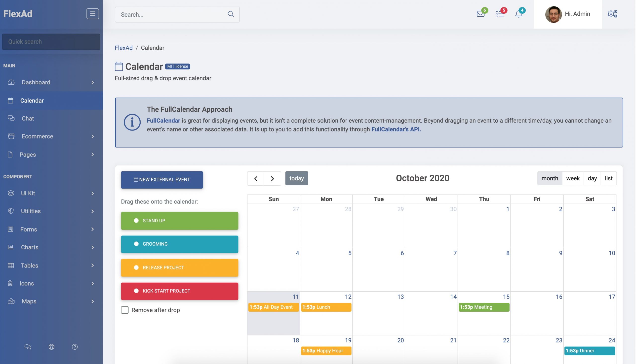Click the Maps icon in the sidebar

(x=11, y=301)
